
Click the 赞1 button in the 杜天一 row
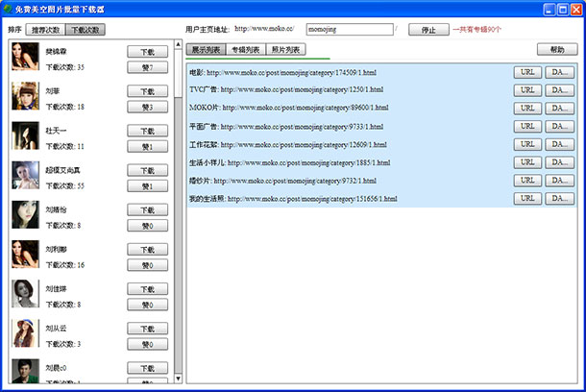tap(147, 147)
